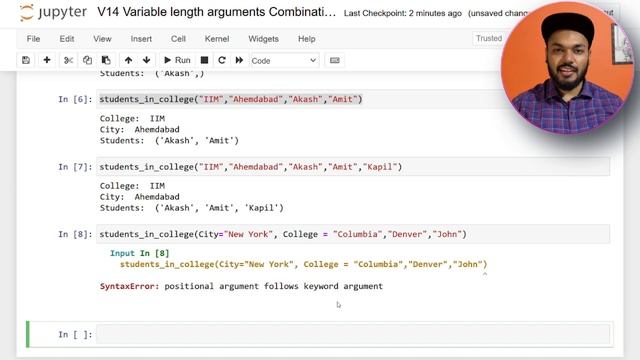
Task: Open the Edit menu
Action: [x=67, y=39]
